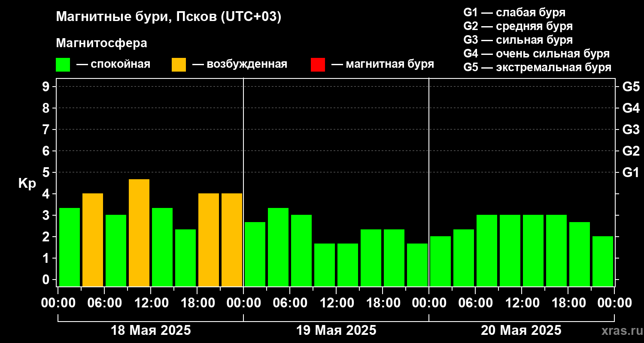
Task: Click the first green bar of 19 Мая
Action: (255, 254)
